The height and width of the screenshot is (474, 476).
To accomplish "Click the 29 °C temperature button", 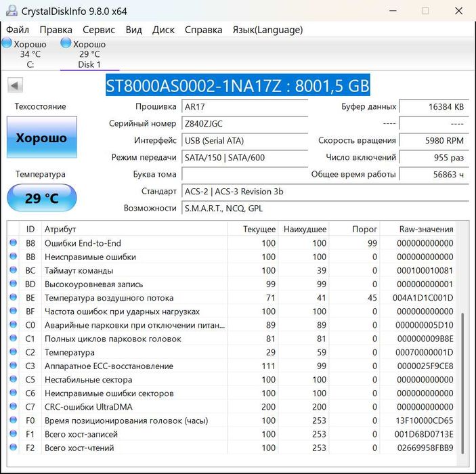I will click(41, 198).
